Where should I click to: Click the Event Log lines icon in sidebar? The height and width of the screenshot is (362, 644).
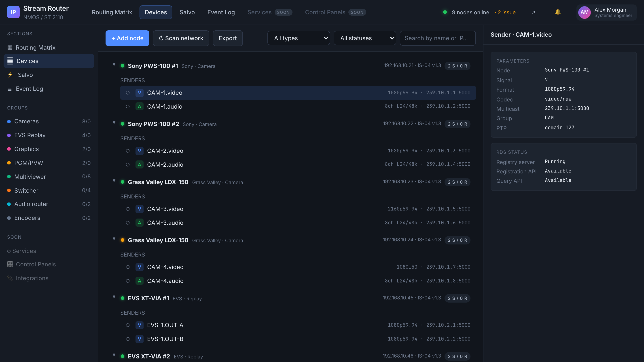point(10,89)
